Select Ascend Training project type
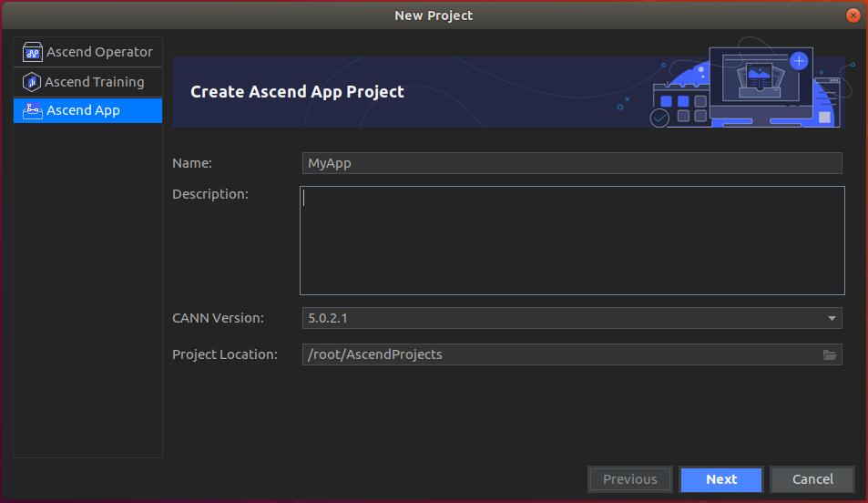Image resolution: width=868 pixels, height=503 pixels. pyautogui.click(x=94, y=82)
